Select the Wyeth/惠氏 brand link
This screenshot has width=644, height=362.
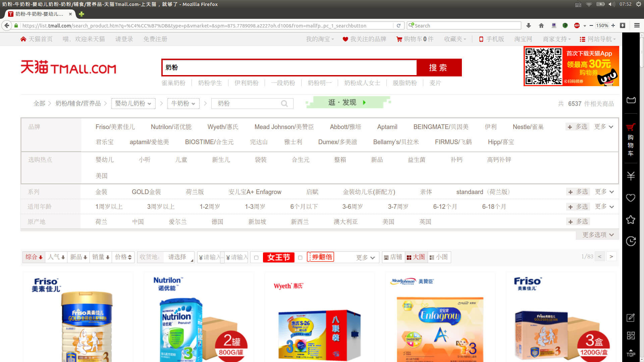pyautogui.click(x=223, y=127)
